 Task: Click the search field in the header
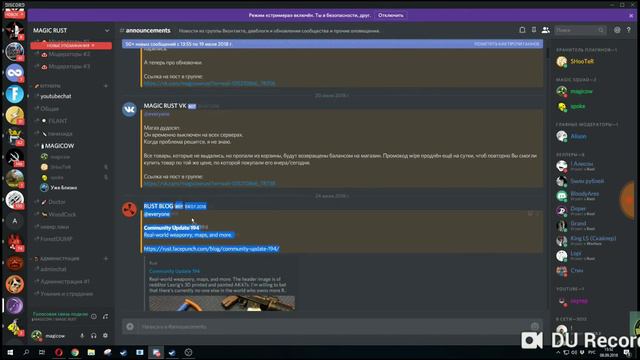point(580,30)
